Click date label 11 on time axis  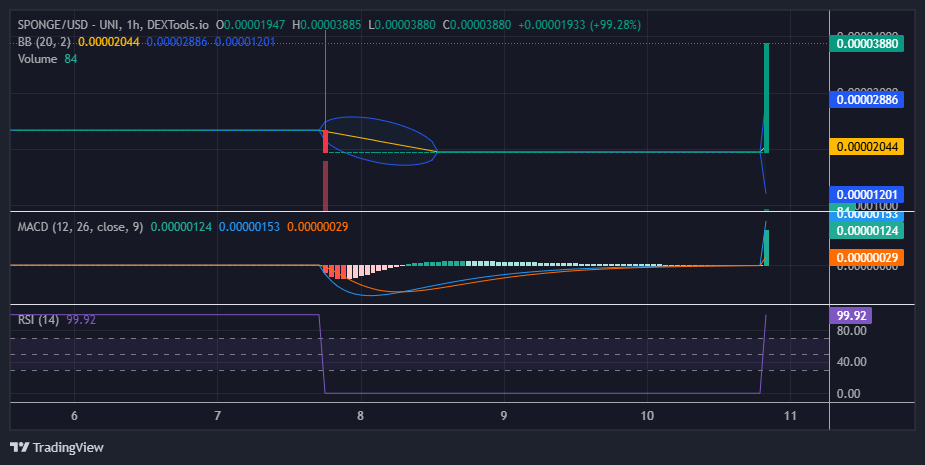(x=790, y=415)
